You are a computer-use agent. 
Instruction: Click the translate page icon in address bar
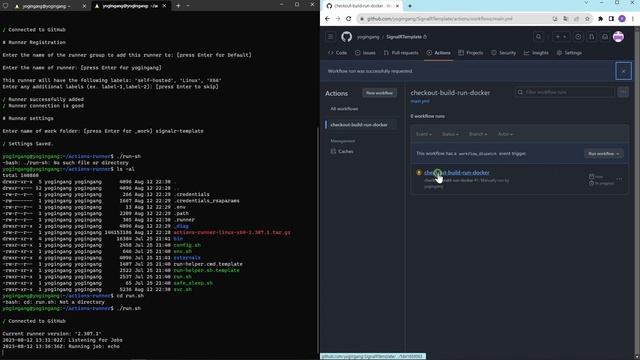click(565, 19)
